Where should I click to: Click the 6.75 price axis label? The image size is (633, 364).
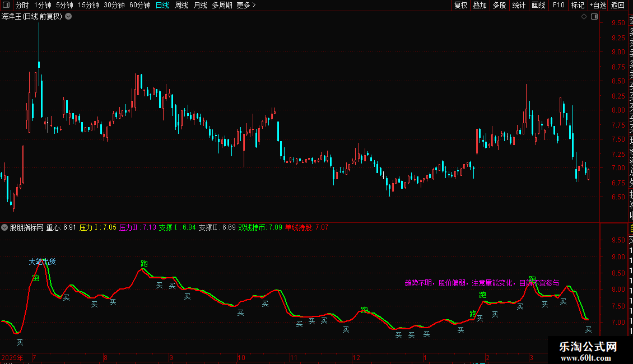618,183
